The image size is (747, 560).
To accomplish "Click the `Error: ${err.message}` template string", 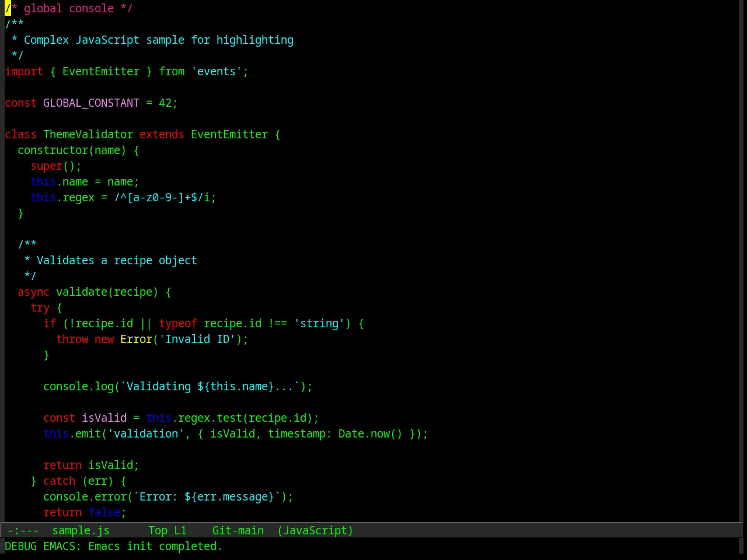I will [x=207, y=497].
